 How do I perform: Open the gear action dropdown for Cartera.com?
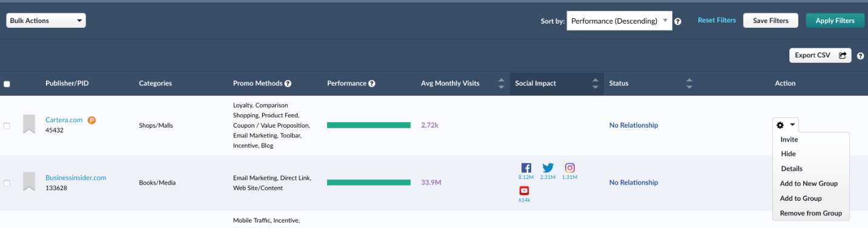click(x=786, y=125)
